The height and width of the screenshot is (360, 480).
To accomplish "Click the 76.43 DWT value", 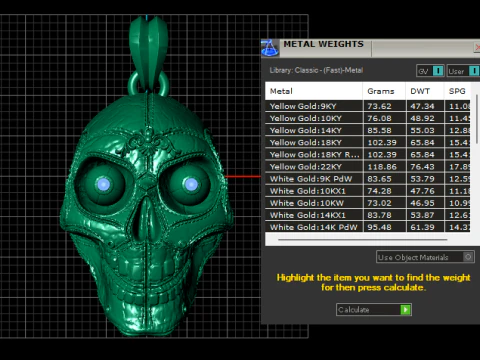I will tap(422, 167).
